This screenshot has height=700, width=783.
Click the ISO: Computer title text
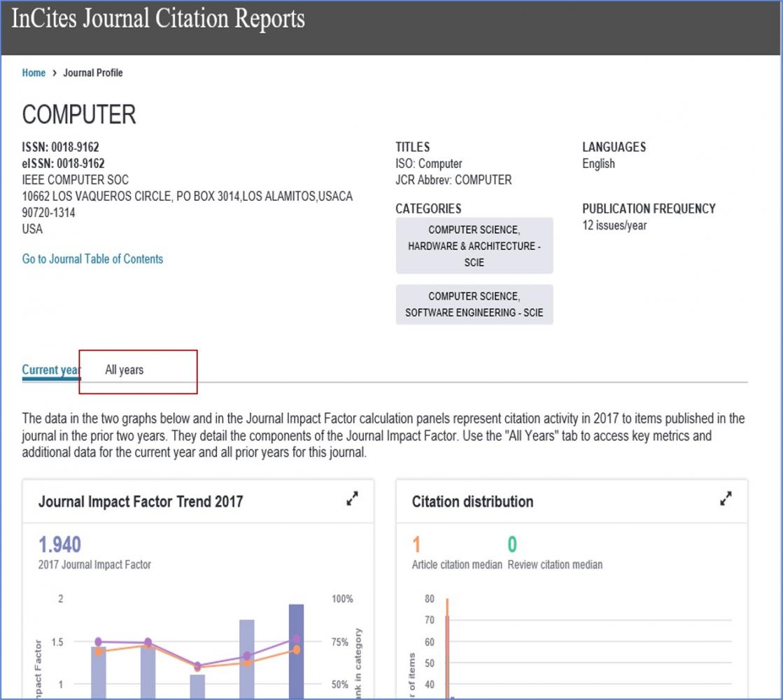pos(429,163)
